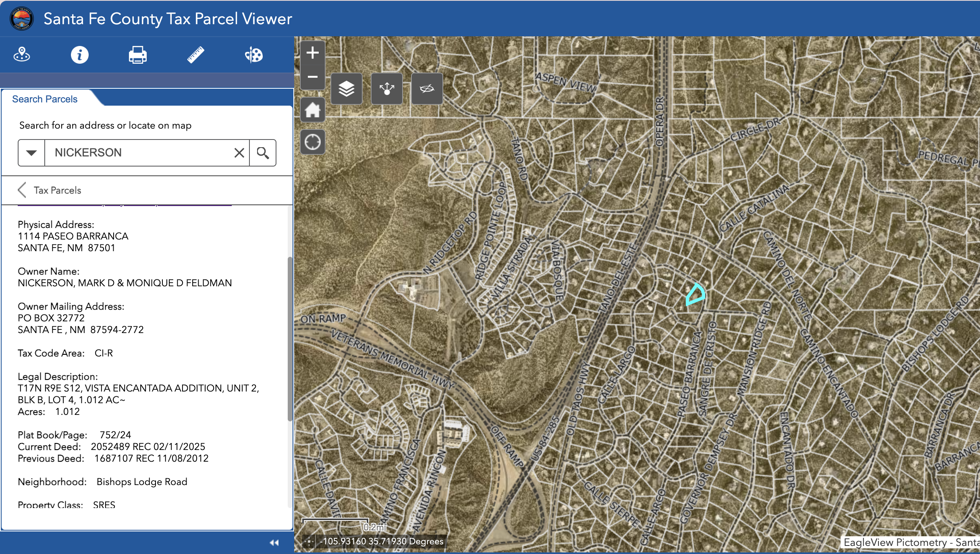The height and width of the screenshot is (554, 980).
Task: Click the CIRCLE DR road label
Action: click(756, 129)
